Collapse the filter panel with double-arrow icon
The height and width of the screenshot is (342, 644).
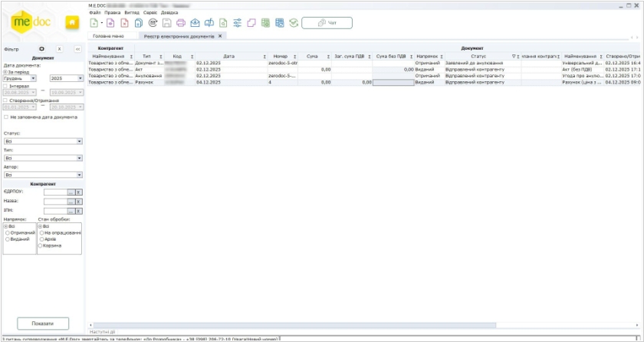(x=77, y=48)
